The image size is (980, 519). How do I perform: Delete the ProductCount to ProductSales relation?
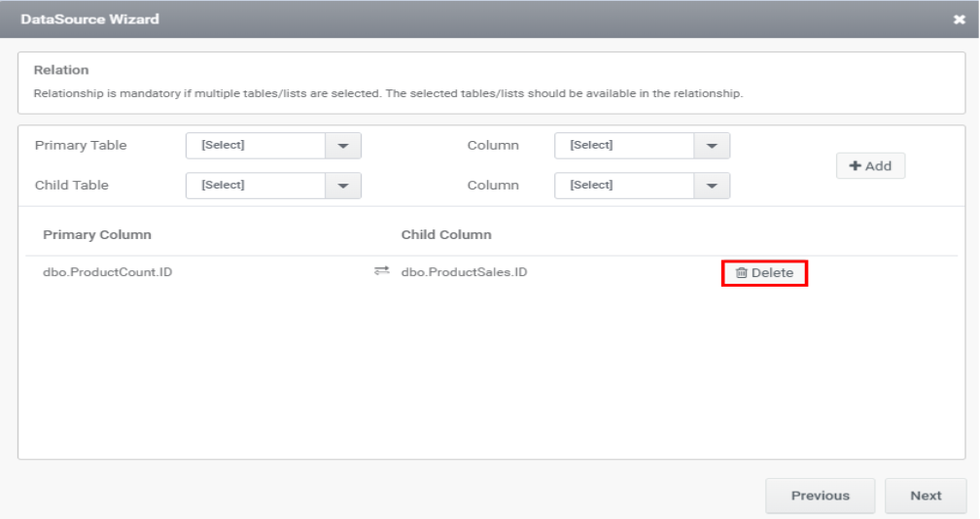764,273
